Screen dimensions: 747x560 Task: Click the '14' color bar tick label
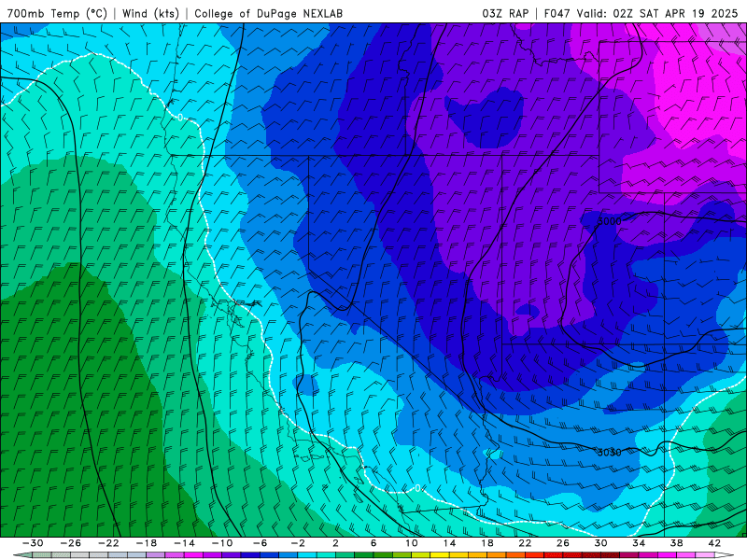[449, 543]
